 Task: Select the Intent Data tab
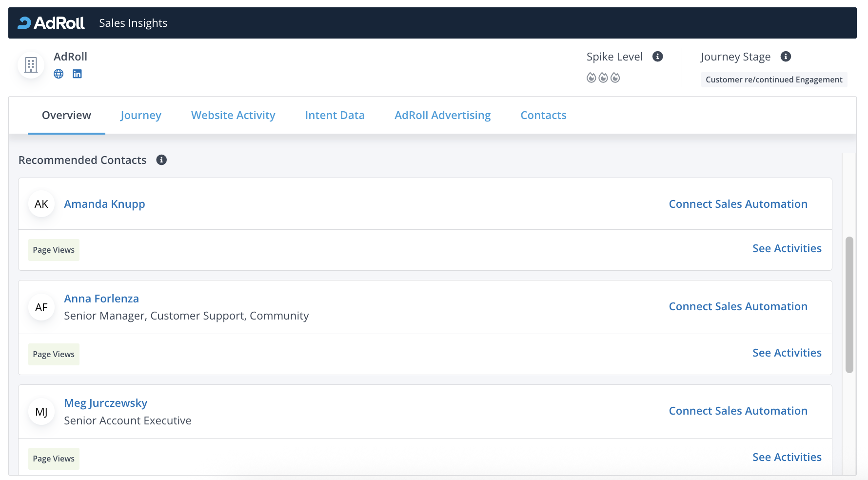pyautogui.click(x=335, y=116)
